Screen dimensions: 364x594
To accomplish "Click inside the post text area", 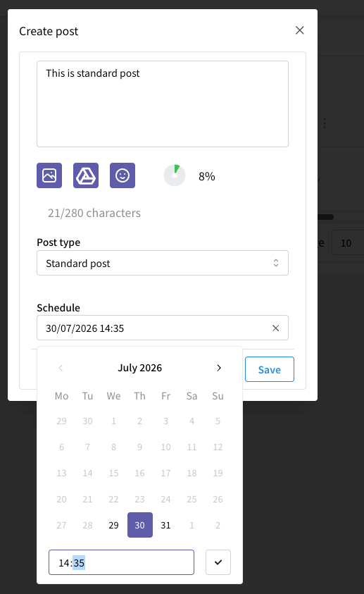I will coord(163,104).
